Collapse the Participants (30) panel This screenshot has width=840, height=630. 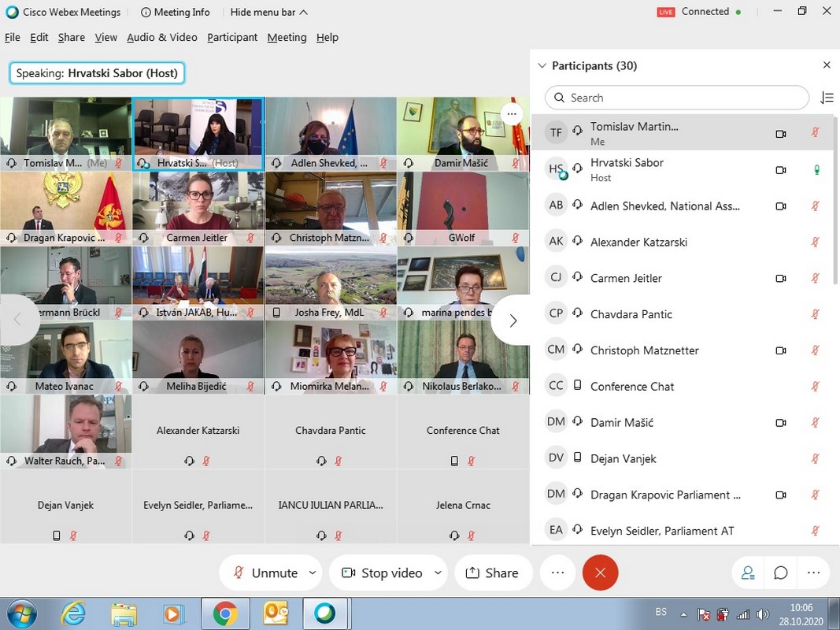[542, 66]
